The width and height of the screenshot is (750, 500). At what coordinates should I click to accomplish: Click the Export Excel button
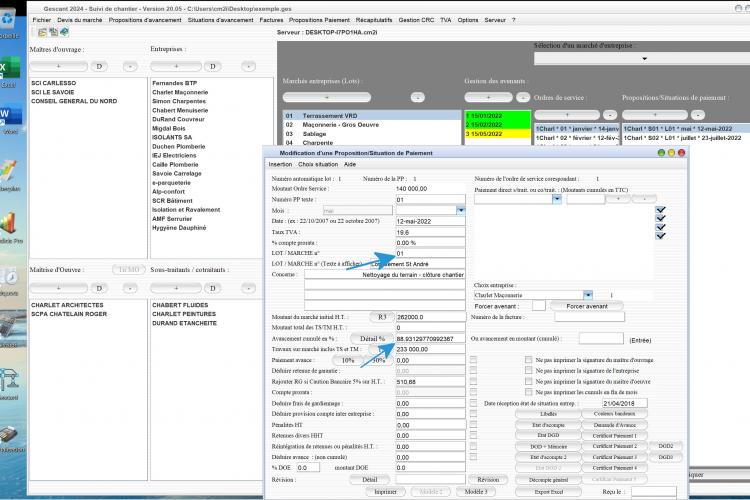pyautogui.click(x=548, y=492)
